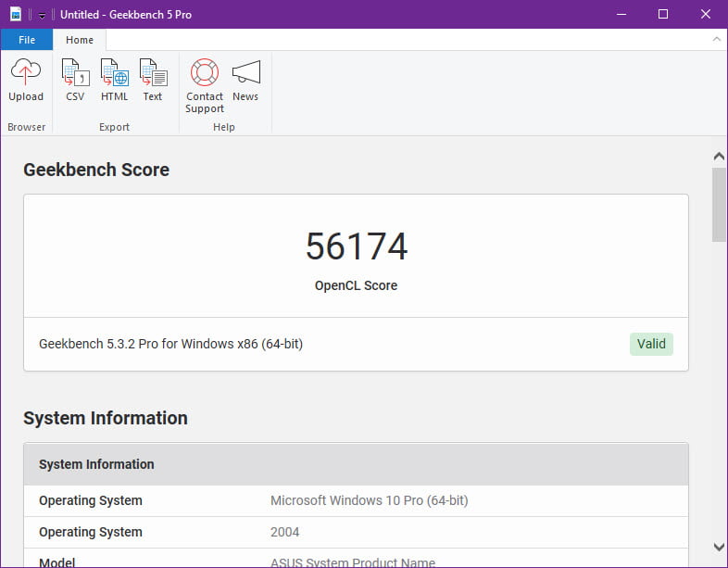The width and height of the screenshot is (728, 568).
Task: Click the Geekbench Score heading
Action: pyautogui.click(x=96, y=170)
